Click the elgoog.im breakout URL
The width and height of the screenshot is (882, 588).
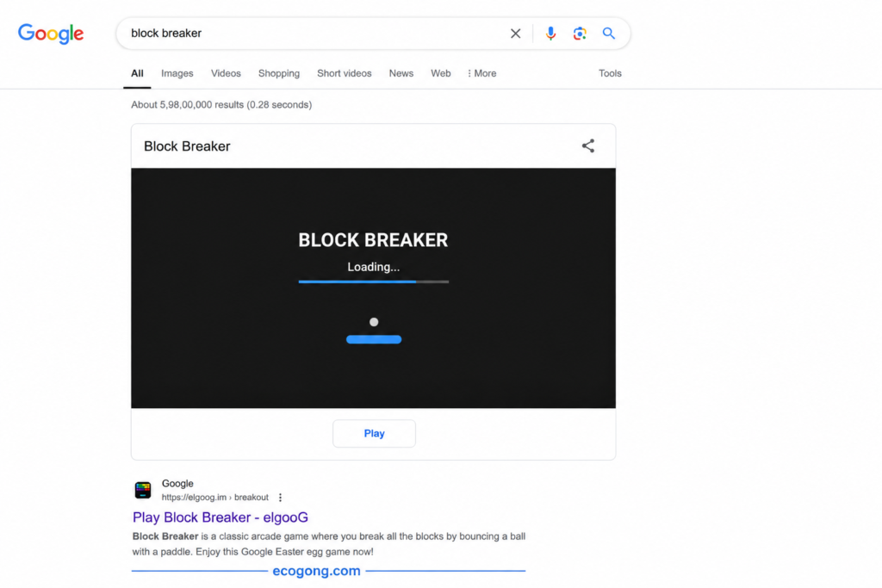[x=214, y=498]
